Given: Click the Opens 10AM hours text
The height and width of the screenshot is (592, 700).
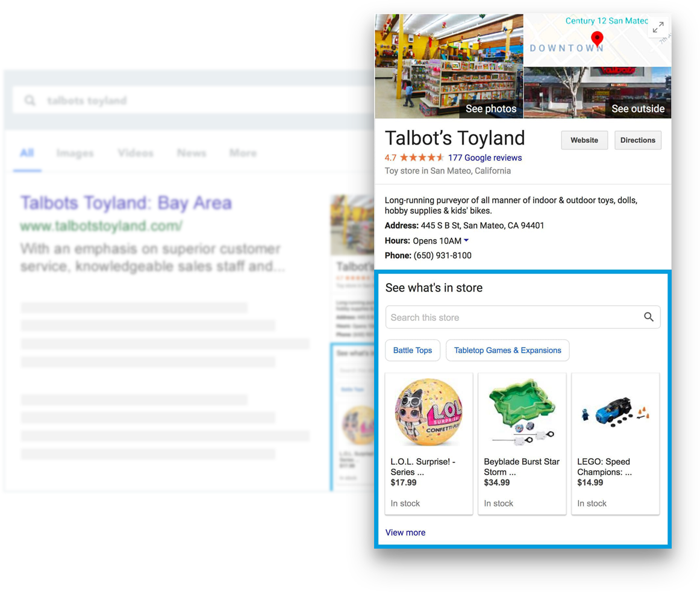Looking at the screenshot, I should pyautogui.click(x=437, y=241).
